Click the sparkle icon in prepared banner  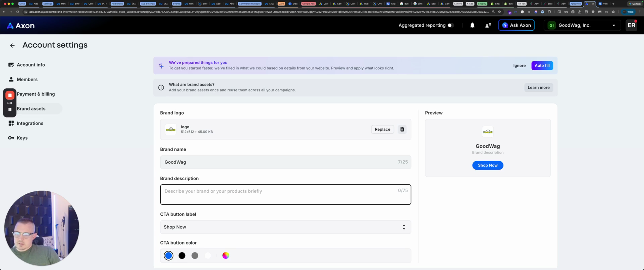[161, 66]
